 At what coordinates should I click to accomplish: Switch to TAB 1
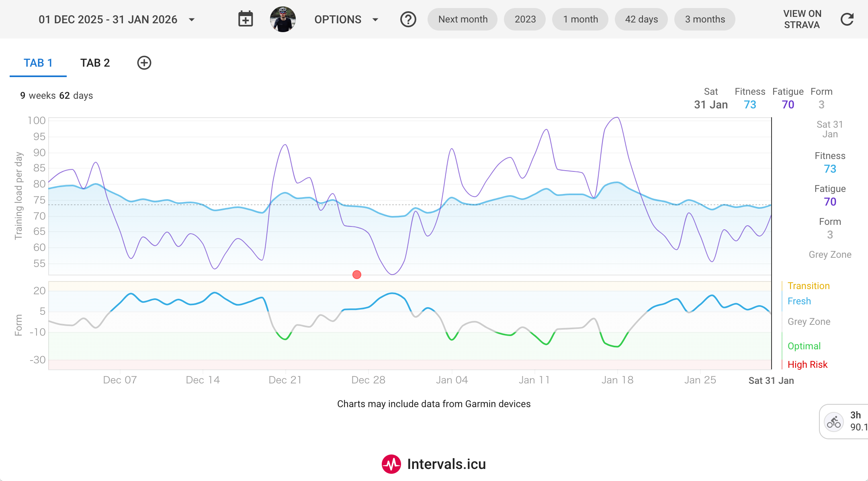pos(38,63)
